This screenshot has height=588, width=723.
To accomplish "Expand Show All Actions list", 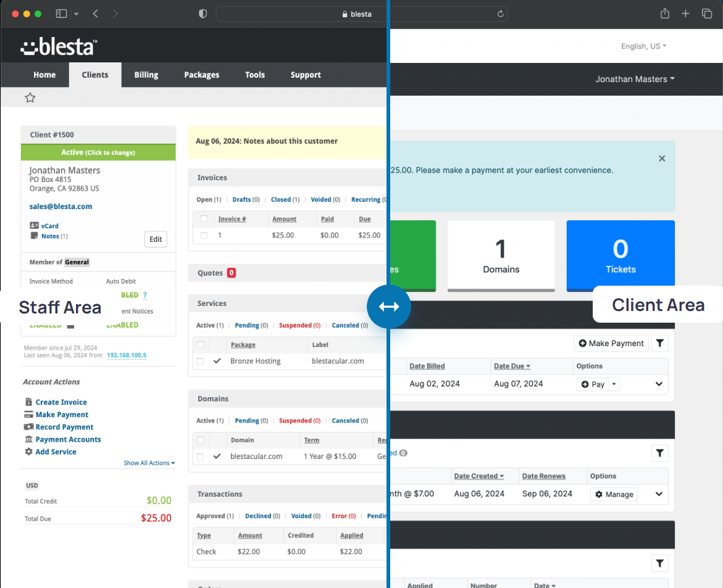I will [x=149, y=463].
